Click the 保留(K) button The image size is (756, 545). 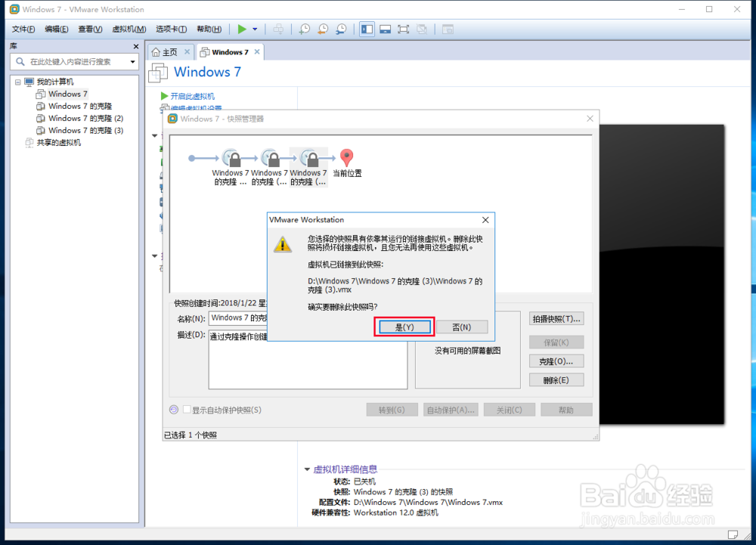556,342
